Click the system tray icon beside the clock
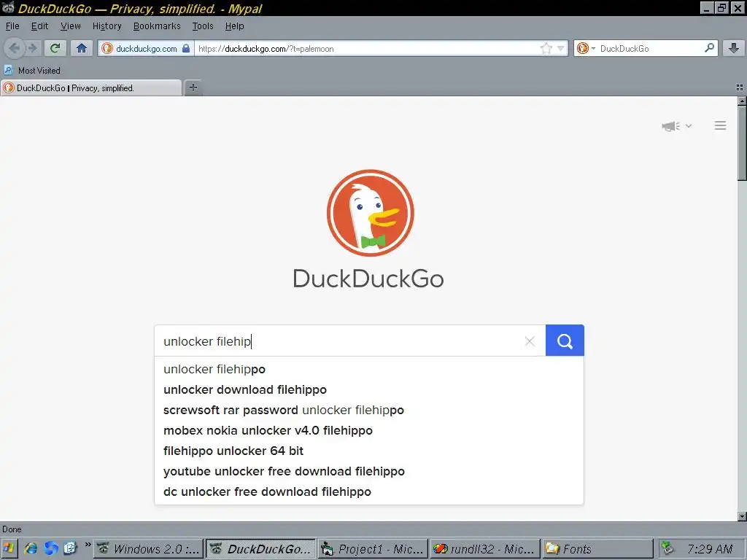Screen dimensions: 747x560 coord(668,548)
